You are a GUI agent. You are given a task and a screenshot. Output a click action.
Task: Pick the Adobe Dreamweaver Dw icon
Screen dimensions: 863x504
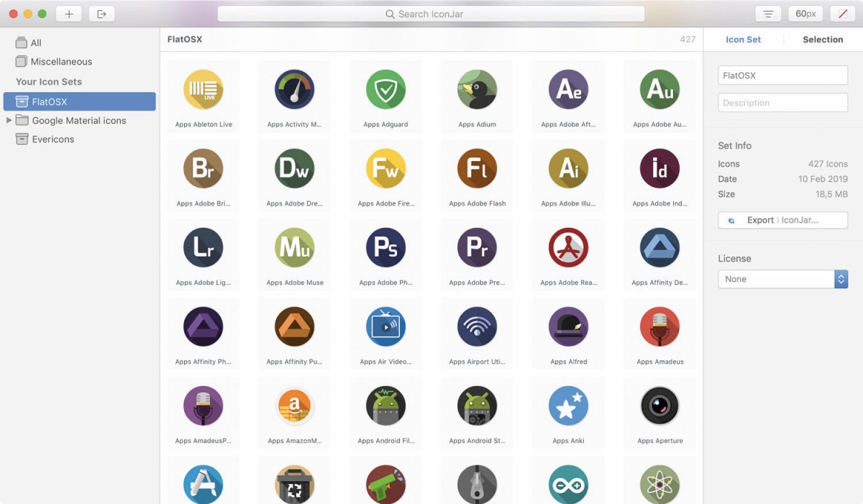point(295,168)
